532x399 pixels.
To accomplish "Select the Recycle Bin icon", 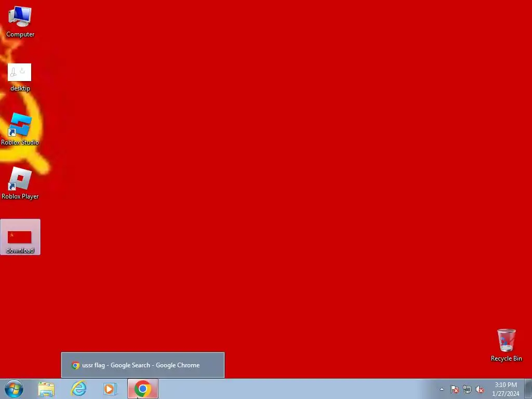I will [506, 345].
